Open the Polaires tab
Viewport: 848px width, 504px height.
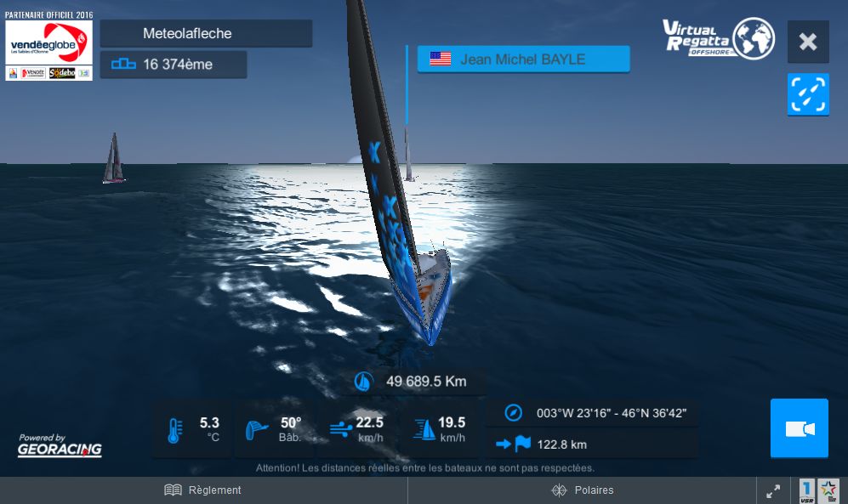click(583, 490)
